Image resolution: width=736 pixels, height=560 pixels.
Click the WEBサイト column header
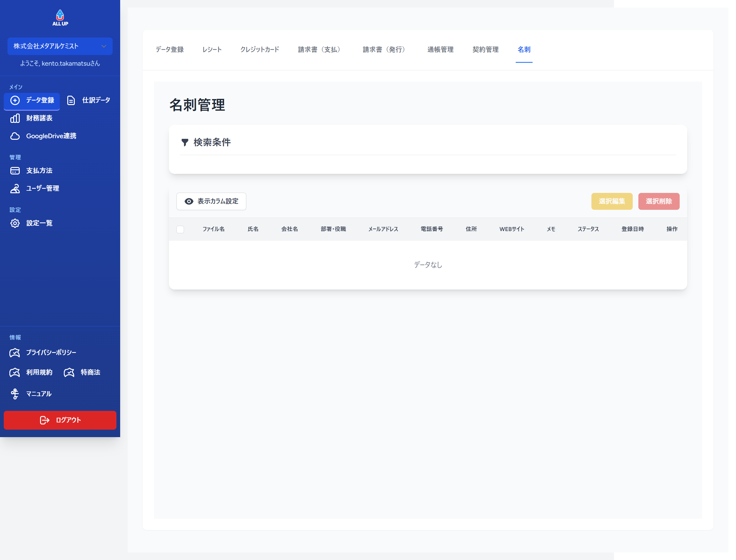pyautogui.click(x=511, y=229)
